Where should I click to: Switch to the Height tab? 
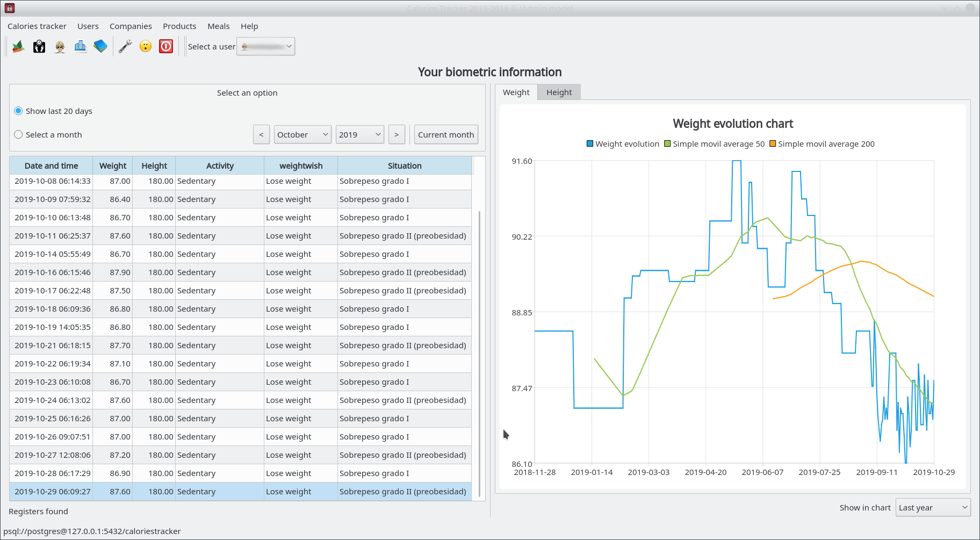(x=559, y=92)
